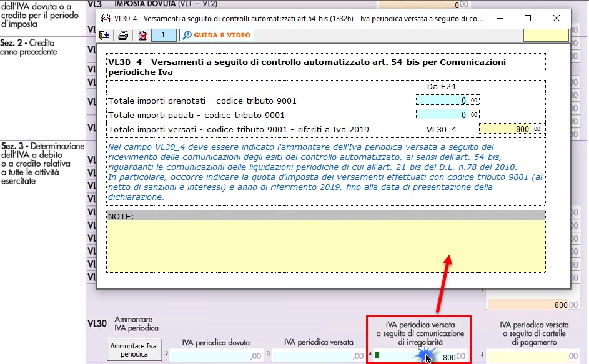Click the page number 1 field

[164, 36]
